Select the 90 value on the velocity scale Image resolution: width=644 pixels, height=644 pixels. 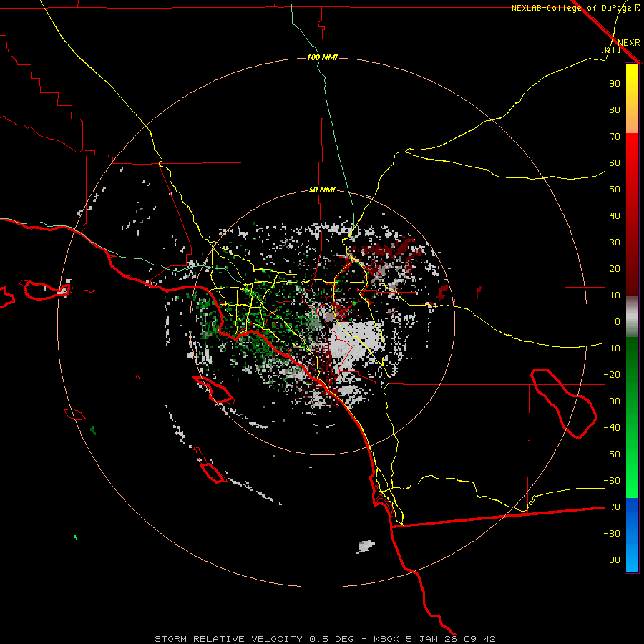(x=615, y=84)
